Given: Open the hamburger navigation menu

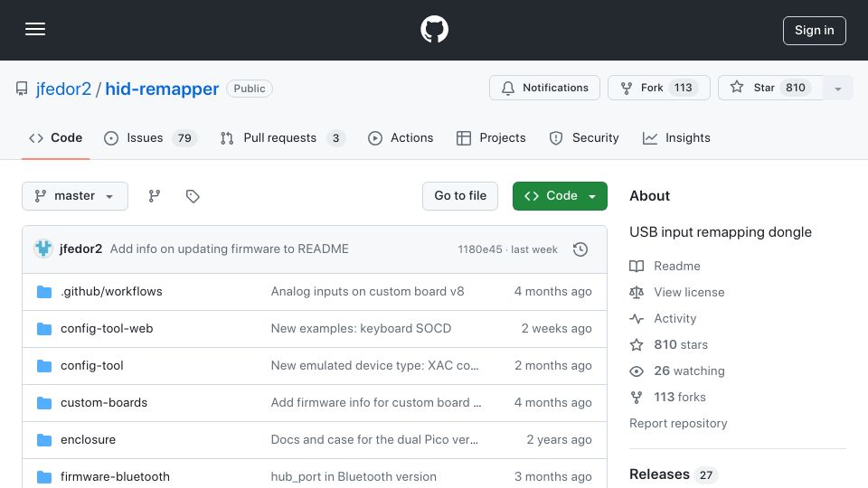Looking at the screenshot, I should click(x=35, y=29).
